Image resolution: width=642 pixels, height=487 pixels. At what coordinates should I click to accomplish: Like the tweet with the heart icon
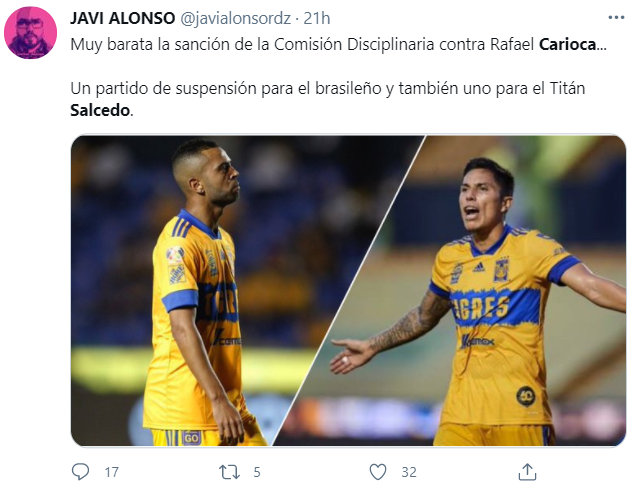click(x=378, y=472)
